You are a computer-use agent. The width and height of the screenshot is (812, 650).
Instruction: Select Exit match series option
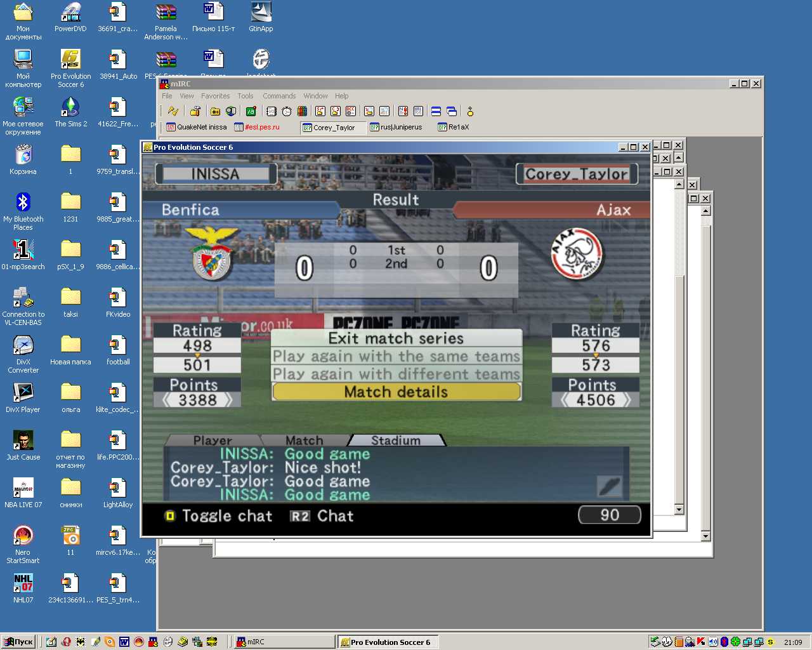tap(396, 338)
